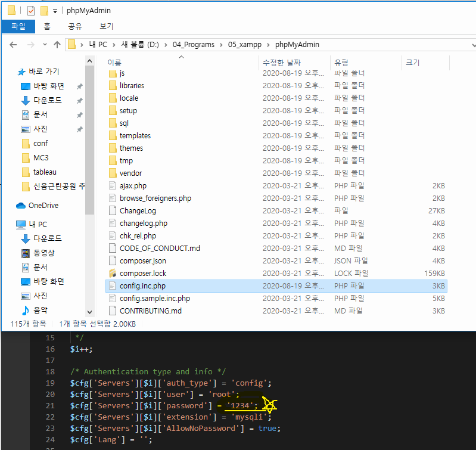Sort by the 크기 column header

pos(413,63)
